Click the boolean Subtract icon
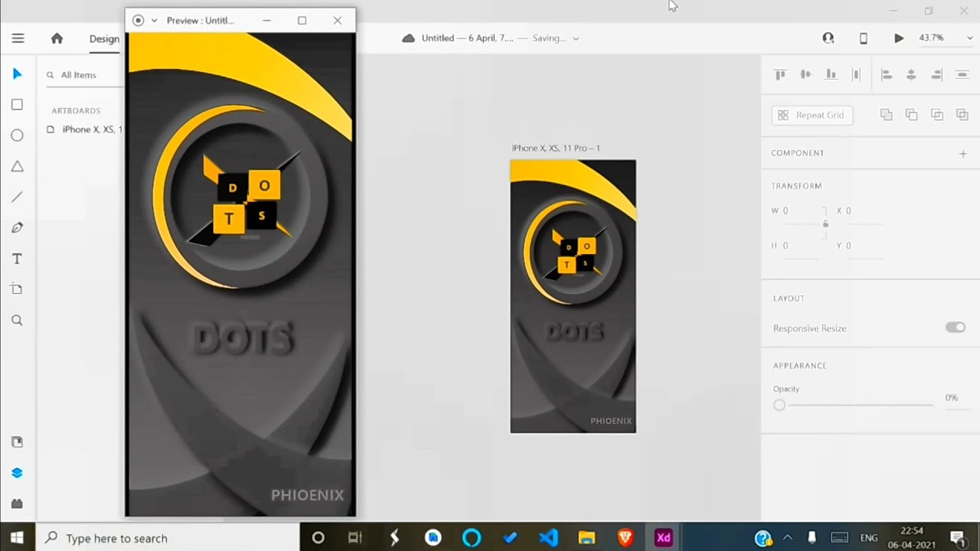 (911, 115)
